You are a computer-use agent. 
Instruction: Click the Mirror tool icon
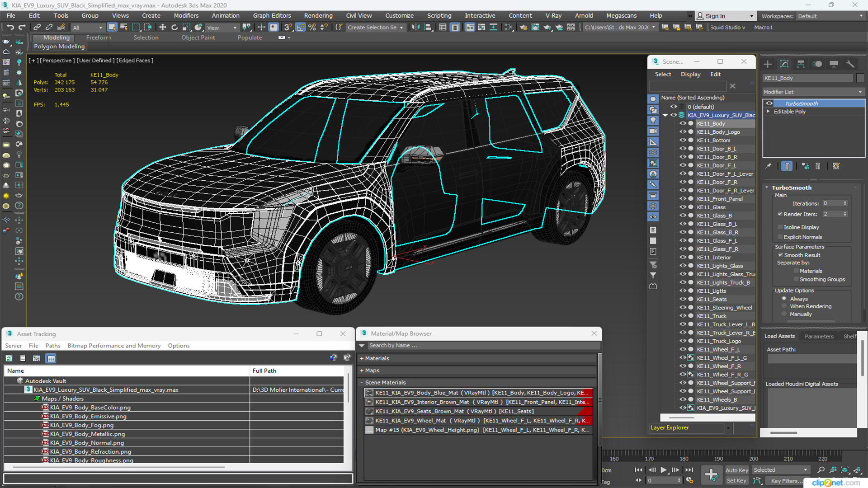click(415, 28)
